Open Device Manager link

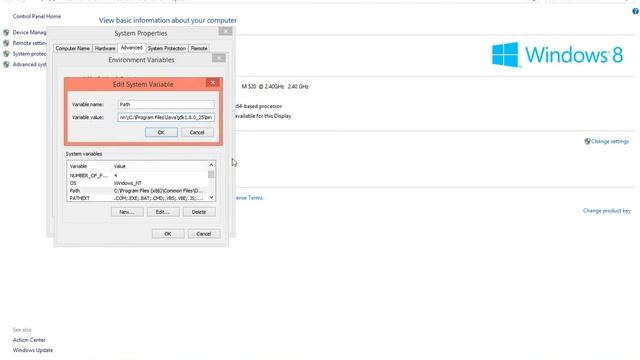pyautogui.click(x=29, y=32)
